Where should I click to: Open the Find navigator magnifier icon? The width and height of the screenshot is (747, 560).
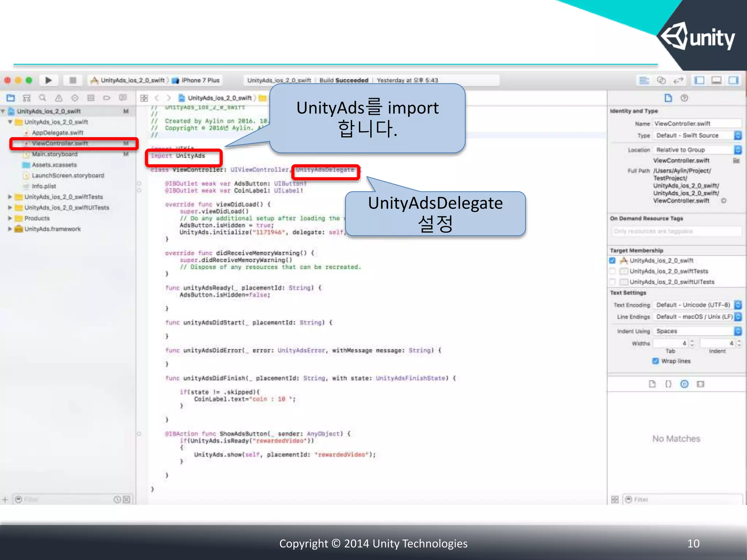point(43,98)
